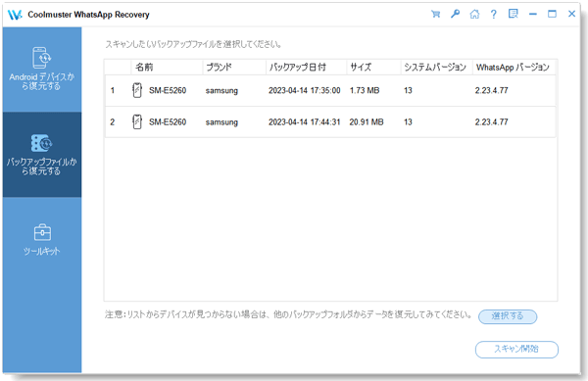Viewport: 588px width, 381px height.
Task: Open the shopping cart purchase icon
Action: 435,15
